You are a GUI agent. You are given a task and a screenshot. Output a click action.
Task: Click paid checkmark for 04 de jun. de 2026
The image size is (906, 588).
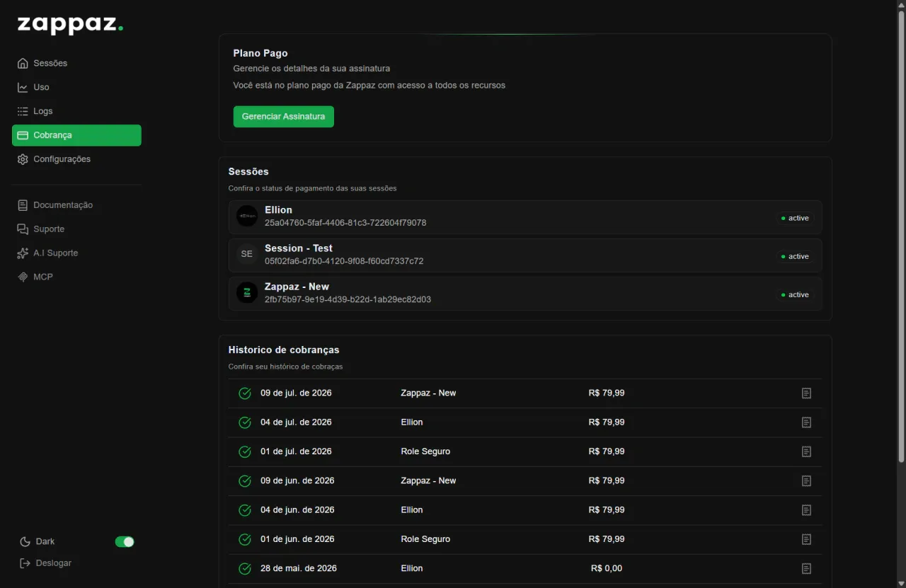coord(245,510)
